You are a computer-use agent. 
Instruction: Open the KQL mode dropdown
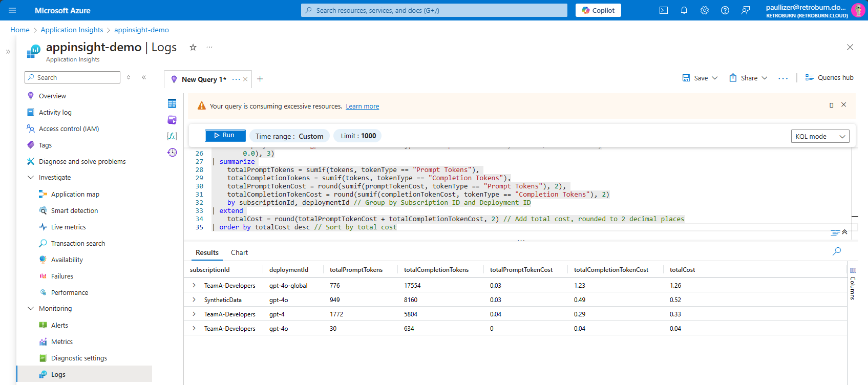point(820,136)
